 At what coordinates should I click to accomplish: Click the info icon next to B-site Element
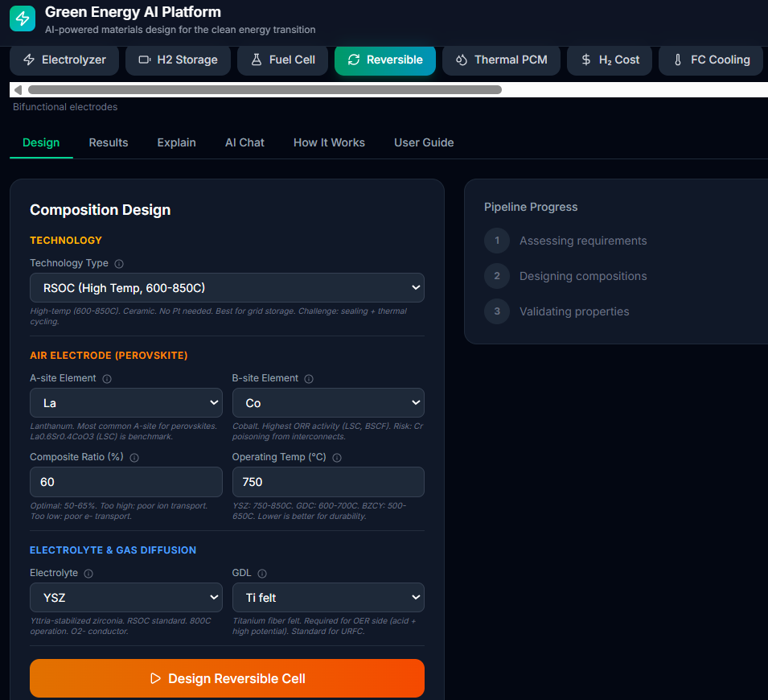tap(309, 379)
